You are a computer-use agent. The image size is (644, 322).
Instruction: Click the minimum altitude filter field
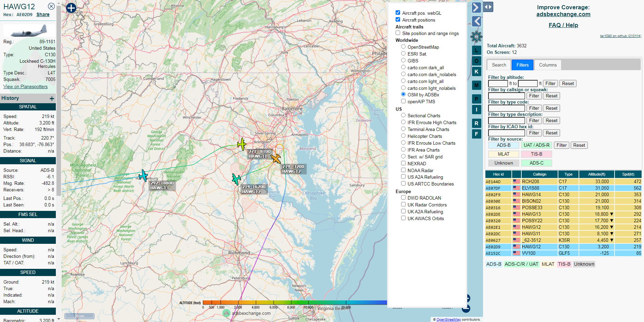498,83
